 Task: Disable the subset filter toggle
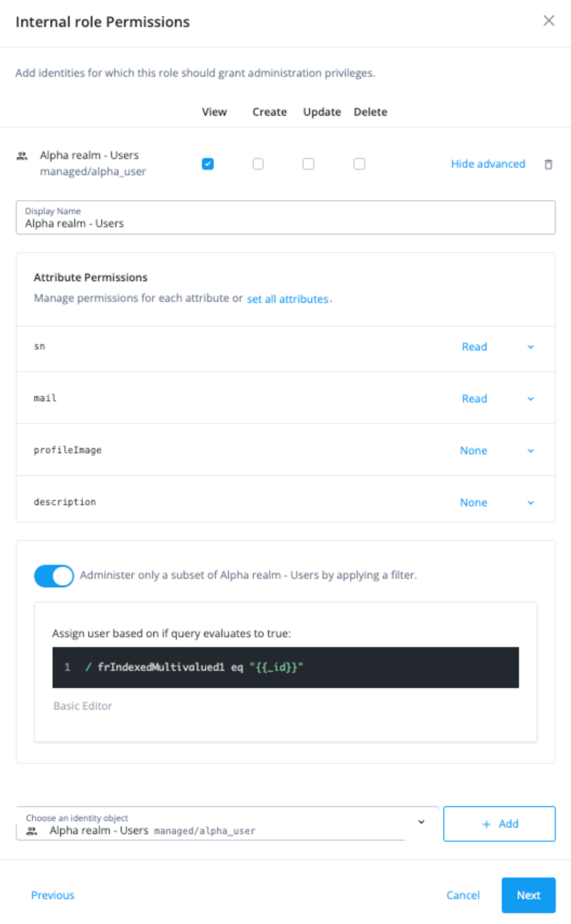tap(54, 575)
